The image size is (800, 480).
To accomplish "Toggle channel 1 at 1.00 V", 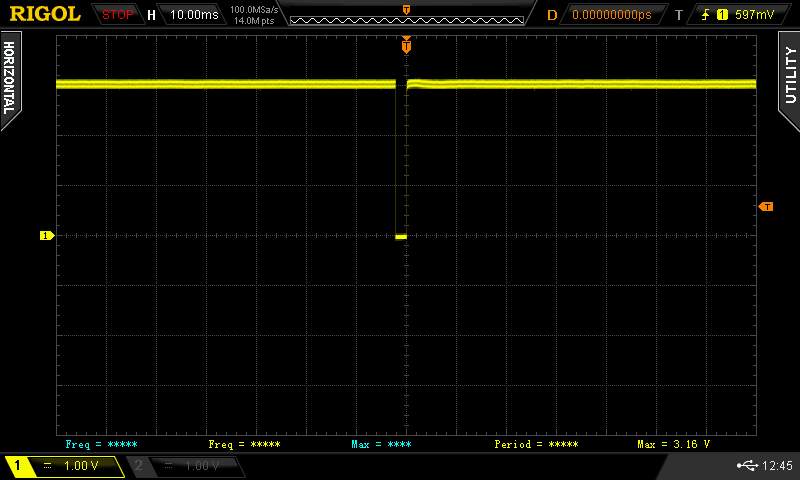I will tap(63, 466).
